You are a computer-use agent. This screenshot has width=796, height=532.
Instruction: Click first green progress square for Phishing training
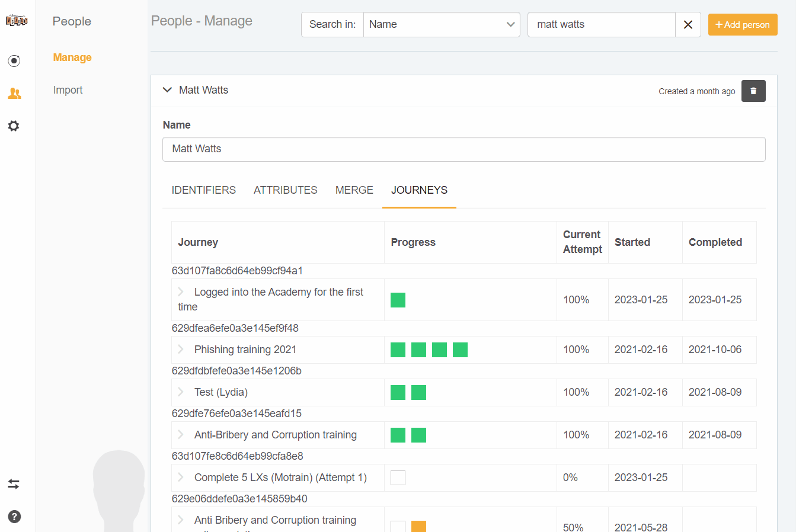point(398,350)
